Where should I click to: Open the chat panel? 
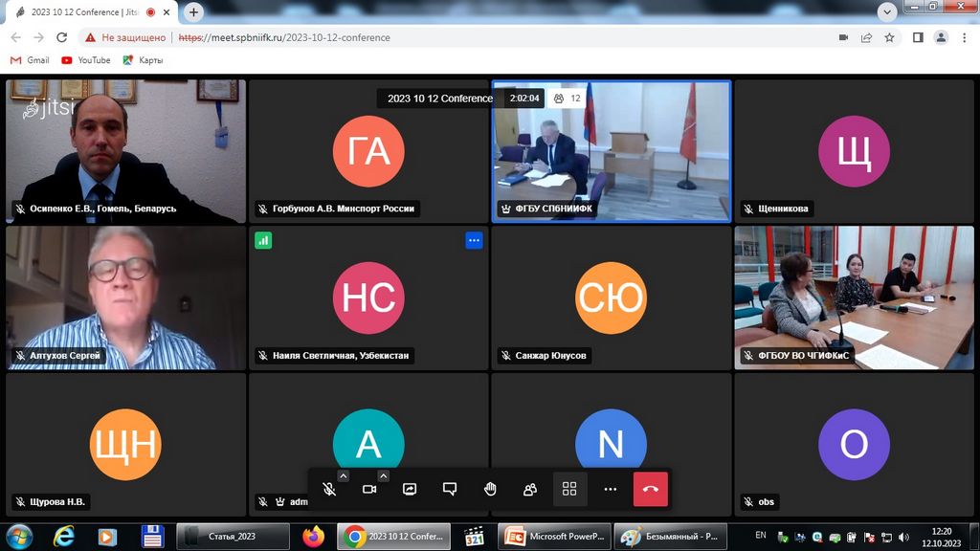coord(450,489)
